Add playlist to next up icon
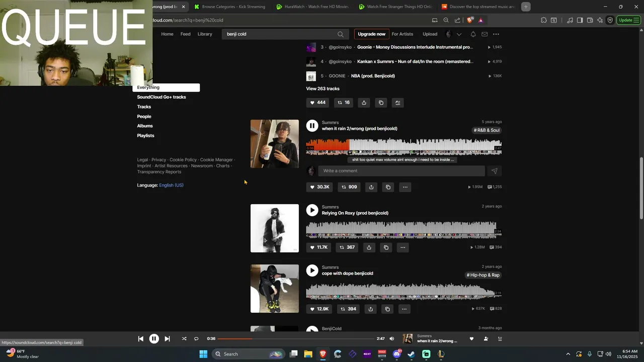 pyautogui.click(x=397, y=103)
